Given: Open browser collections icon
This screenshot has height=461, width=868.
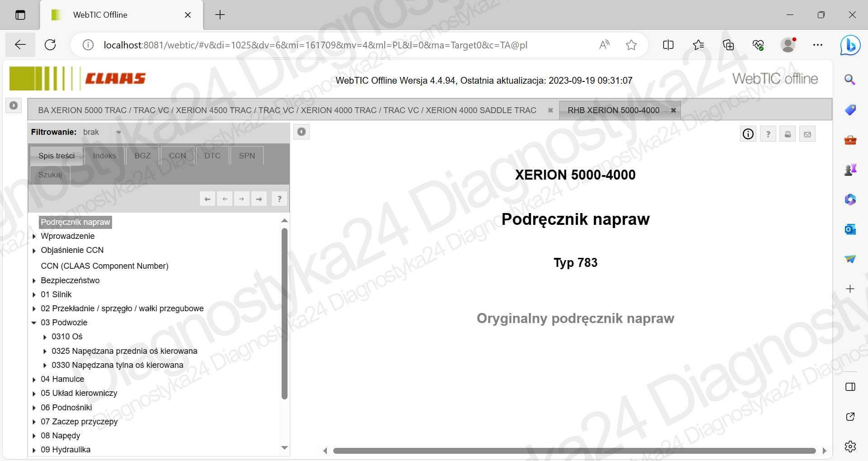Looking at the screenshot, I should (728, 45).
